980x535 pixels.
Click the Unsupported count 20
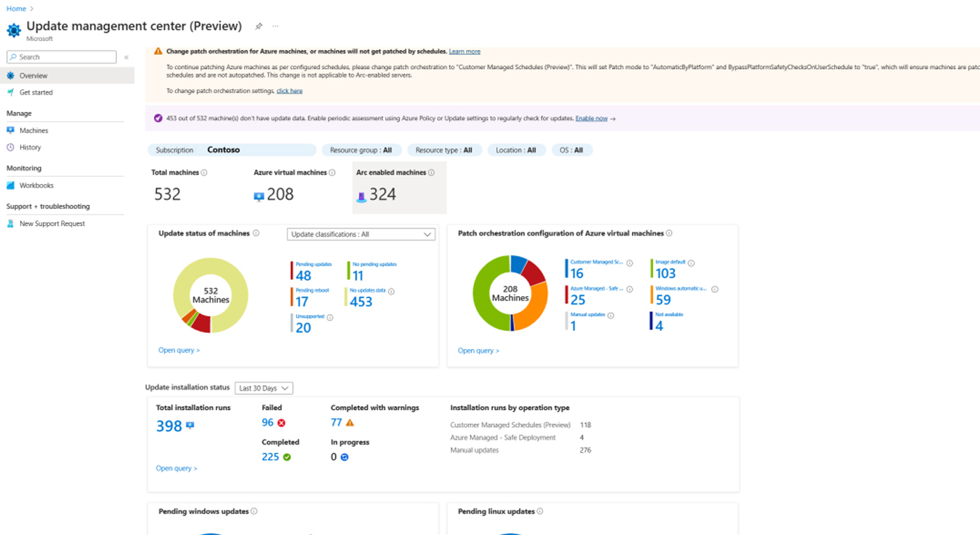pyautogui.click(x=303, y=327)
